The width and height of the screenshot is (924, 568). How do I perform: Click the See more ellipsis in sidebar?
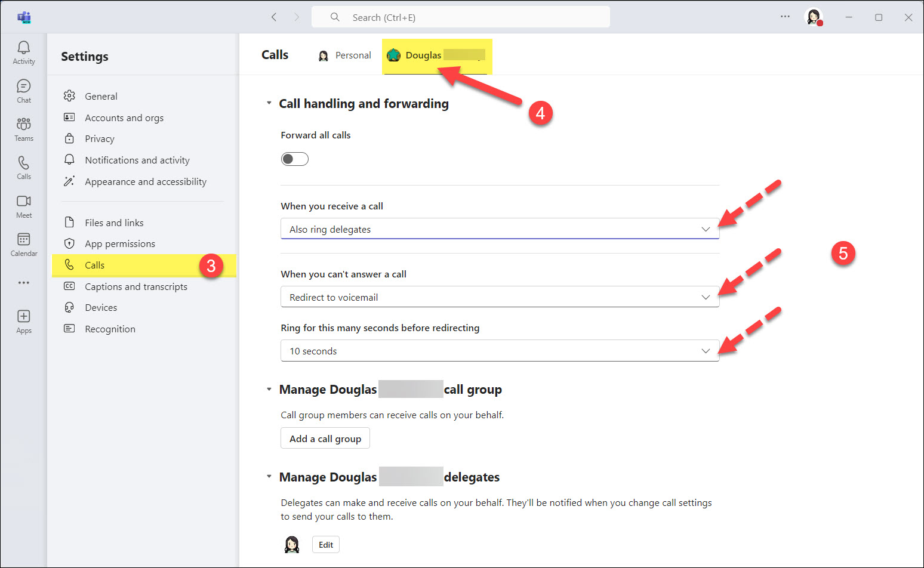point(23,282)
